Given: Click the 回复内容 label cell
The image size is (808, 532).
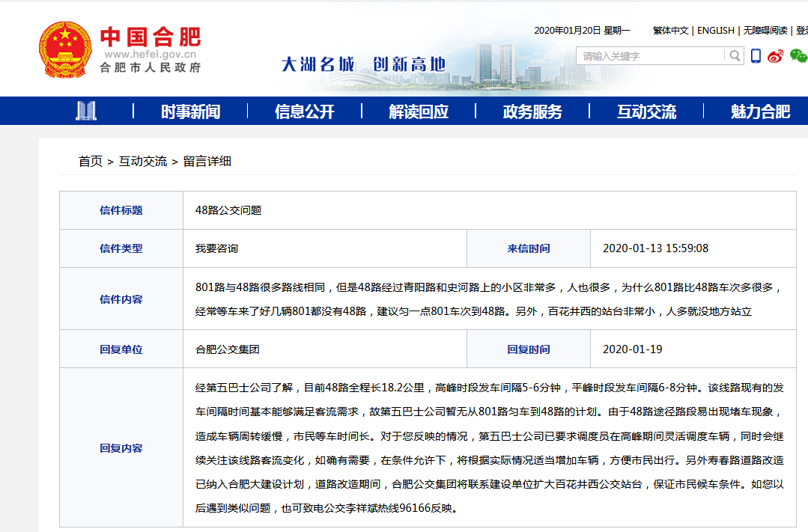Looking at the screenshot, I should pyautogui.click(x=121, y=447).
